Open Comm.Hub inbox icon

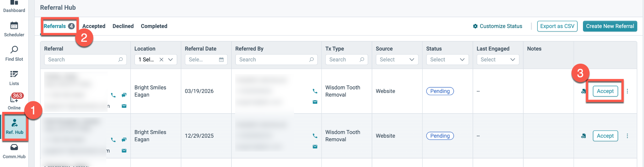point(14,147)
